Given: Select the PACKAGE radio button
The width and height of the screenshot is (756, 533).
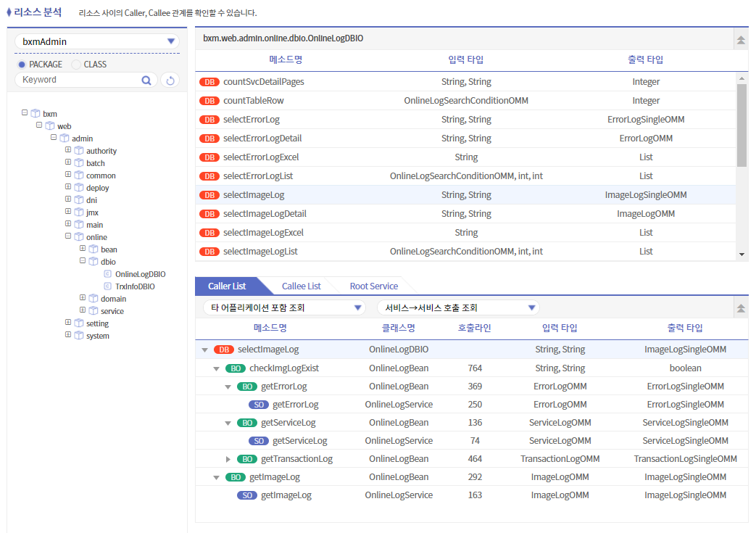Looking at the screenshot, I should pyautogui.click(x=22, y=65).
